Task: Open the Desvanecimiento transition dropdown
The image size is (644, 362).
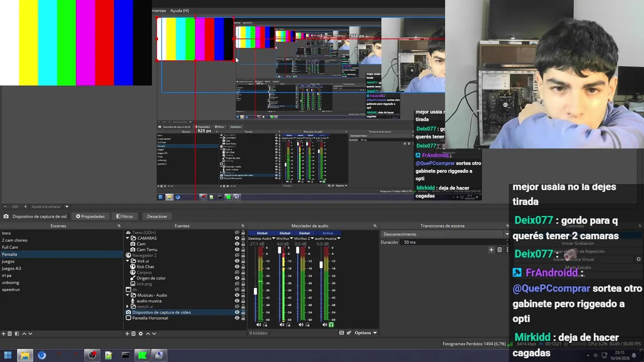Action: pos(446,234)
